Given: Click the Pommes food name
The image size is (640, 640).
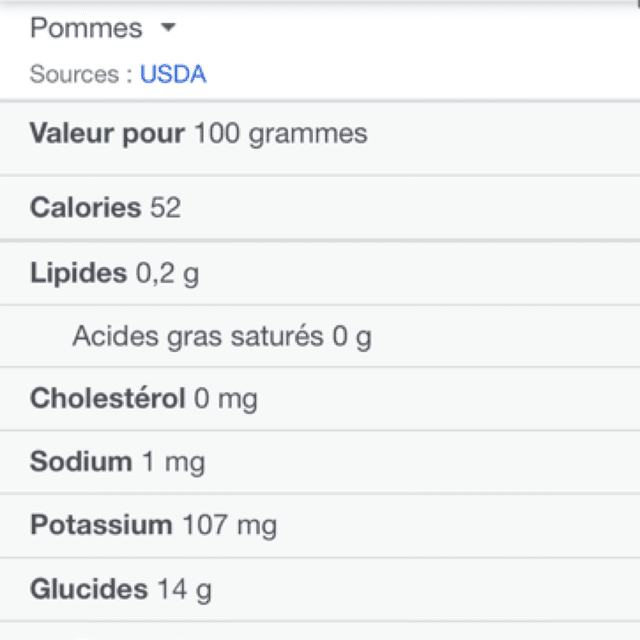Looking at the screenshot, I should pyautogui.click(x=86, y=28).
